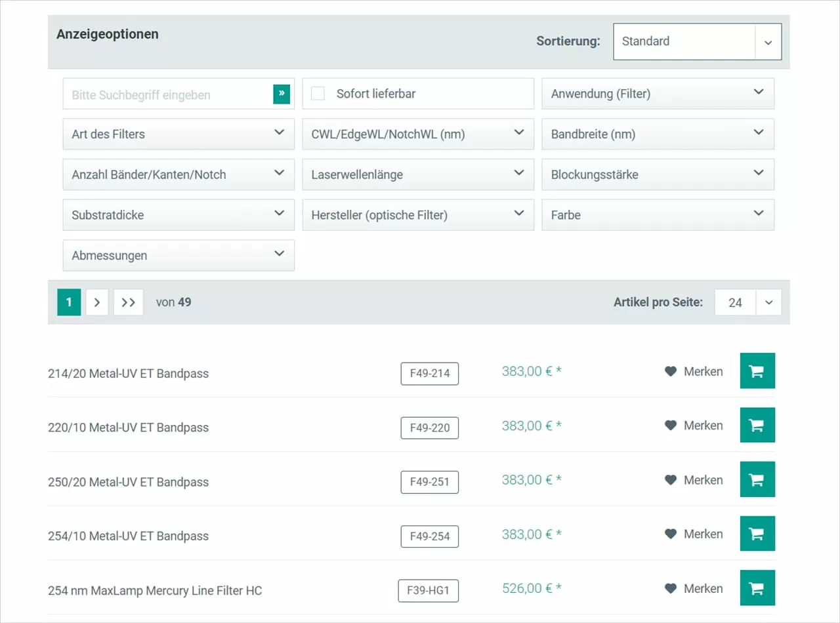Expand the Farbe filter options
The width and height of the screenshot is (840, 623).
pyautogui.click(x=658, y=214)
